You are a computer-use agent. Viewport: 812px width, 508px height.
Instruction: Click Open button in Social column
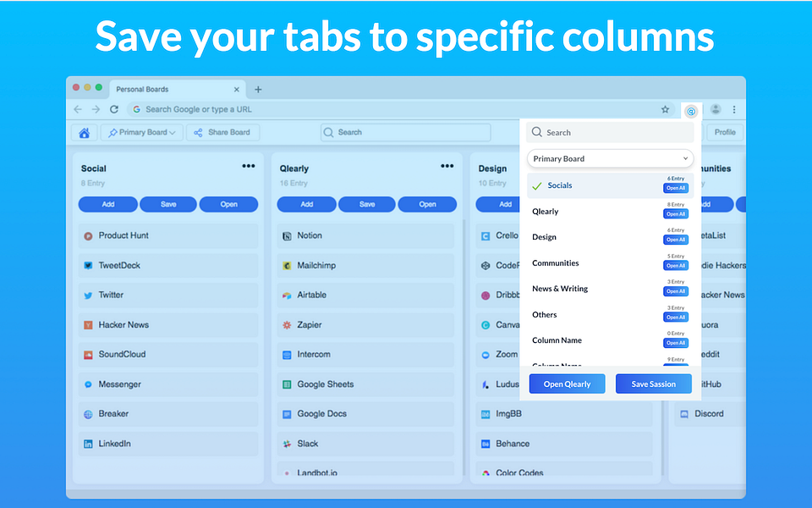(228, 204)
